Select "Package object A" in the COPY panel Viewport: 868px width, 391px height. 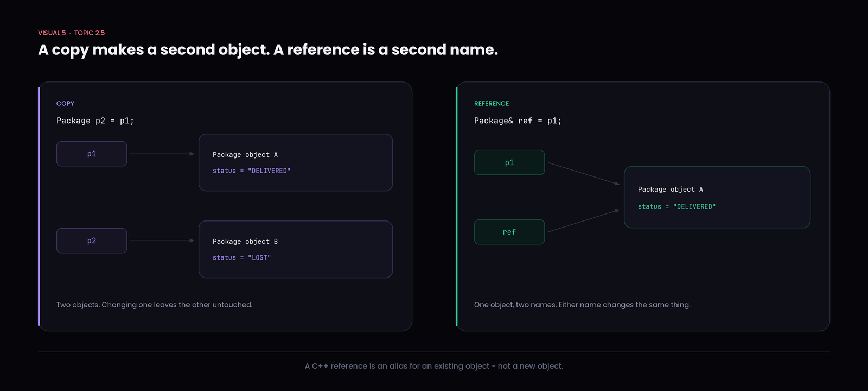click(245, 155)
